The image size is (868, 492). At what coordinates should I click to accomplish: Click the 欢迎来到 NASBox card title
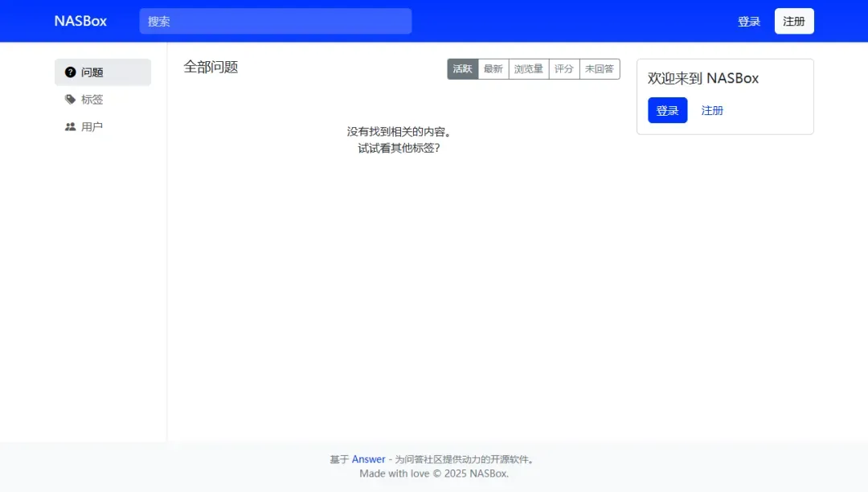pyautogui.click(x=703, y=78)
